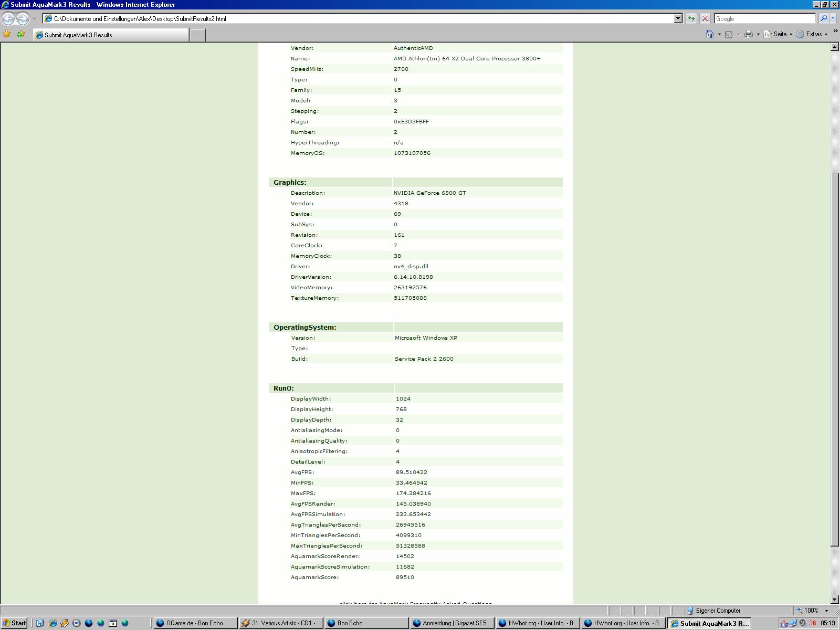Image resolution: width=840 pixels, height=630 pixels.
Task: Click the scrollbar down arrow
Action: tap(835, 599)
